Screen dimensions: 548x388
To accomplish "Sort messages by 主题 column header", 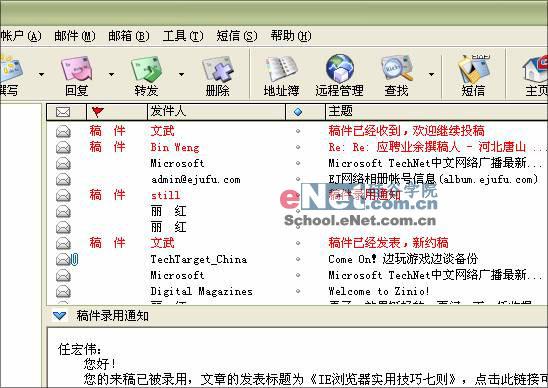I will click(x=436, y=112).
